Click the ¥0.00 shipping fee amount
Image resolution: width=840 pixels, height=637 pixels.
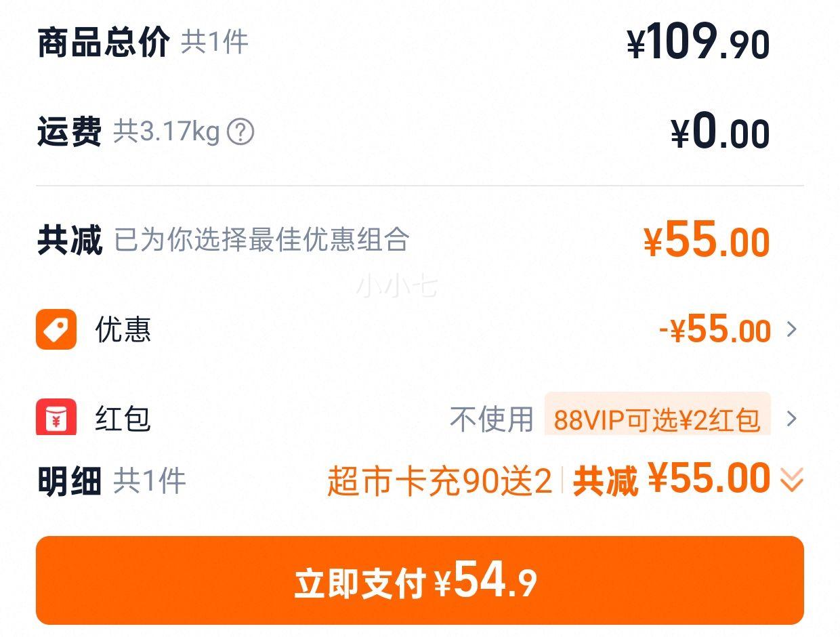[x=720, y=133]
